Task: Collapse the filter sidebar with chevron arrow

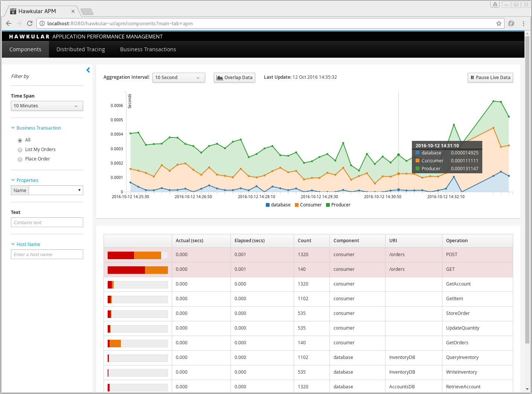Action: (88, 70)
